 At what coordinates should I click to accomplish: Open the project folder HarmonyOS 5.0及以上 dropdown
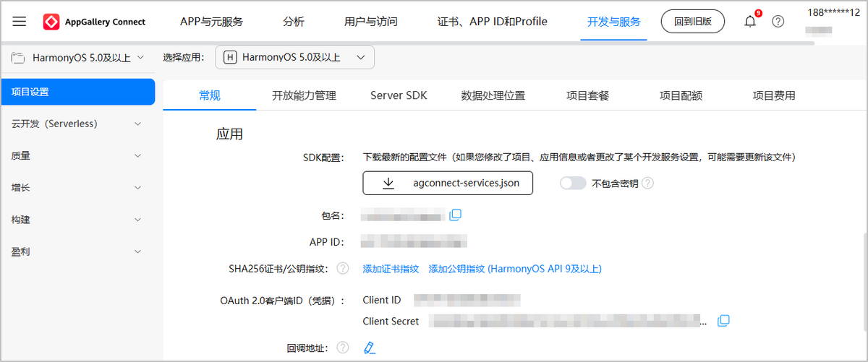pos(77,58)
